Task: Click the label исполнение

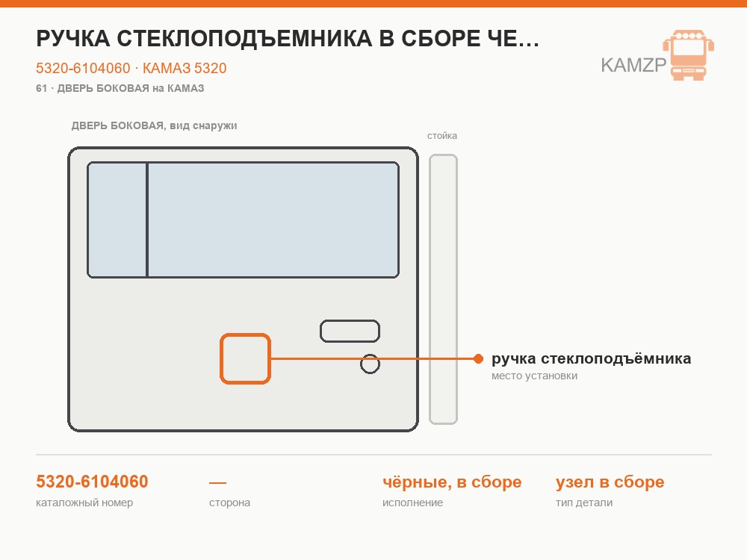Action: click(x=412, y=503)
